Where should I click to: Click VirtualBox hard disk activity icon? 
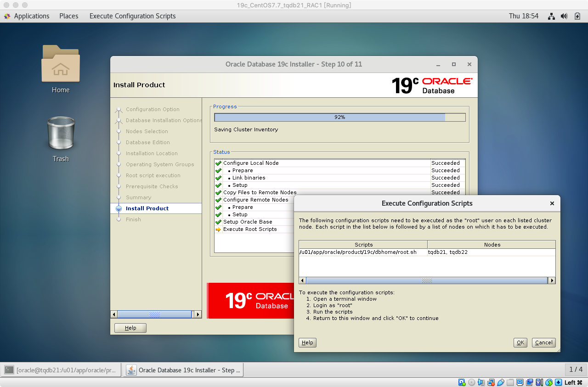tap(462, 382)
